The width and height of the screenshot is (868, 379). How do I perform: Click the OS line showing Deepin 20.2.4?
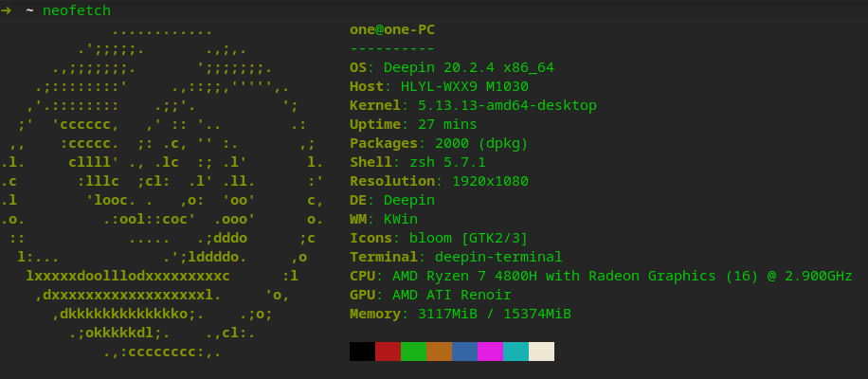pyautogui.click(x=451, y=67)
